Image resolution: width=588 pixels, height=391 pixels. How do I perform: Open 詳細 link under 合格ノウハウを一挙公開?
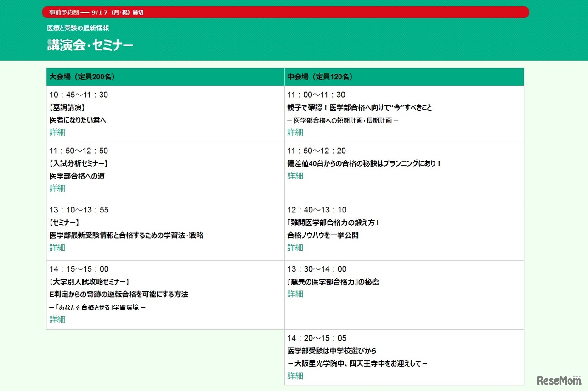tap(295, 248)
